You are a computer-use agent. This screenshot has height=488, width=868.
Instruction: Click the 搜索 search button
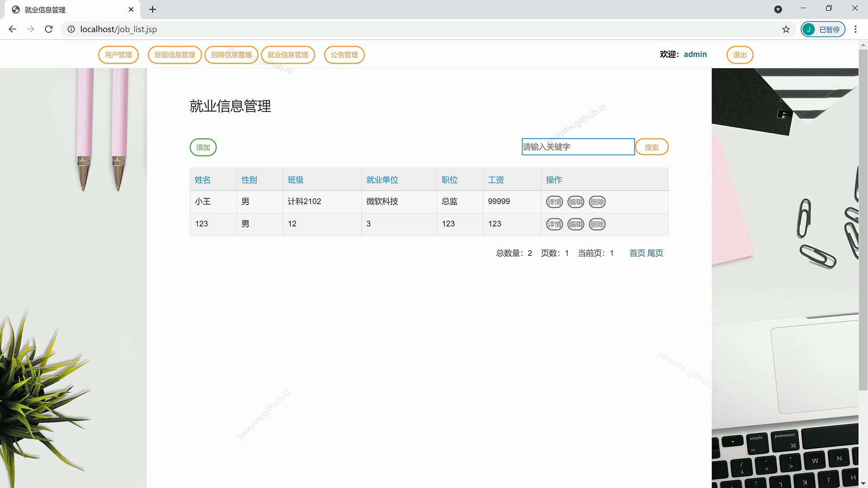click(x=652, y=147)
